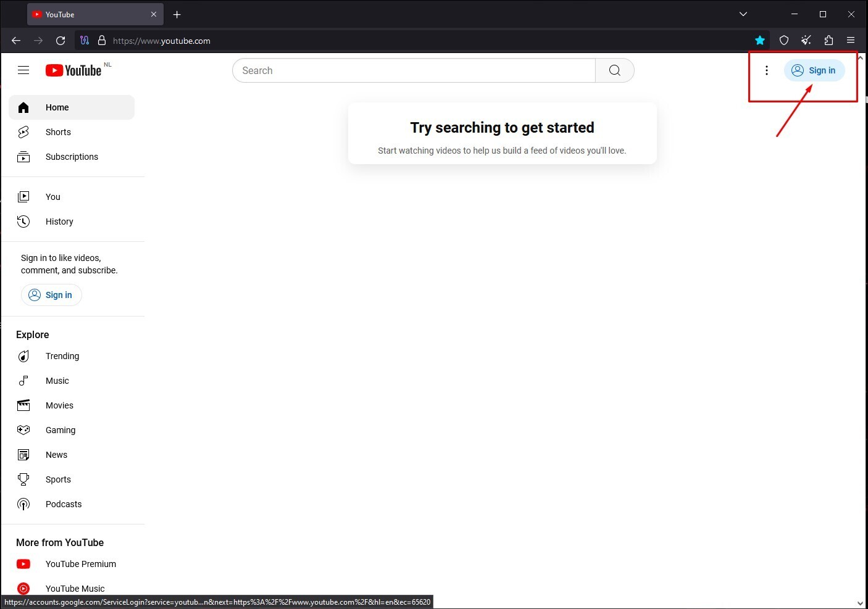
Task: Click the padlock site security icon
Action: (x=102, y=41)
